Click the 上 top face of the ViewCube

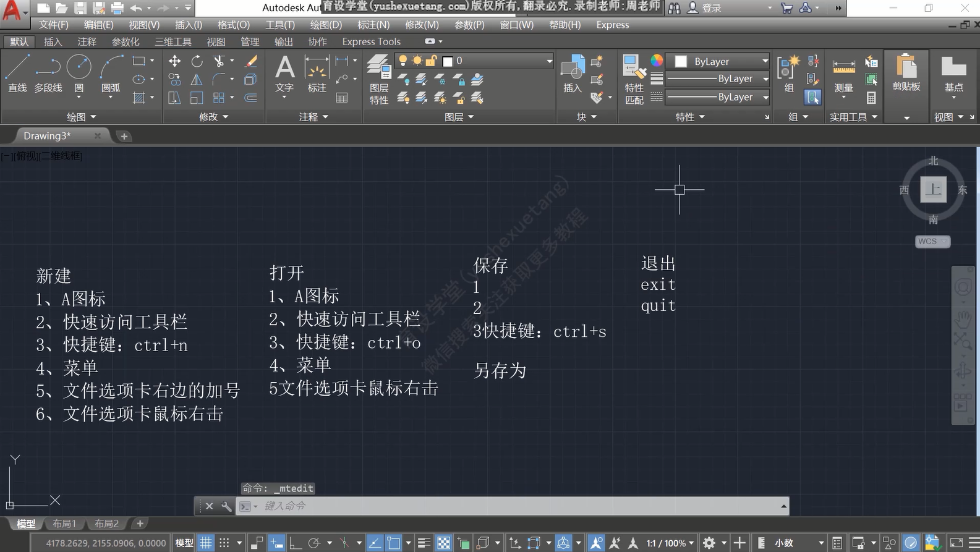(933, 189)
